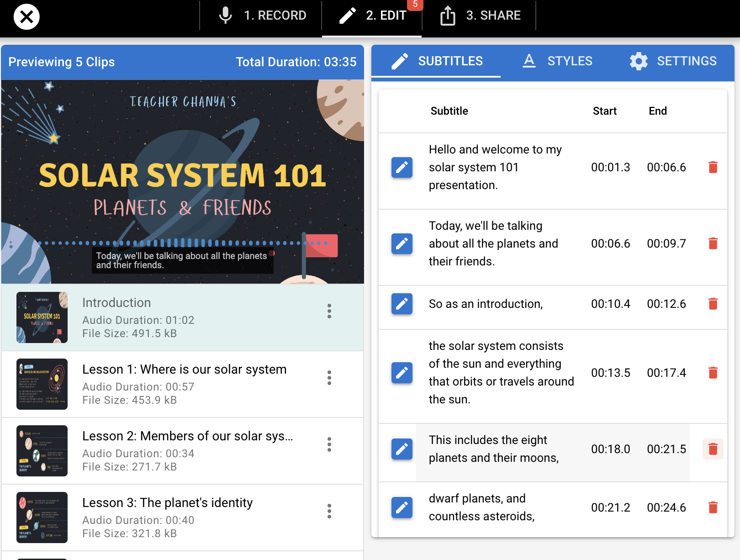Open options menu for Introduction clip

click(x=329, y=311)
